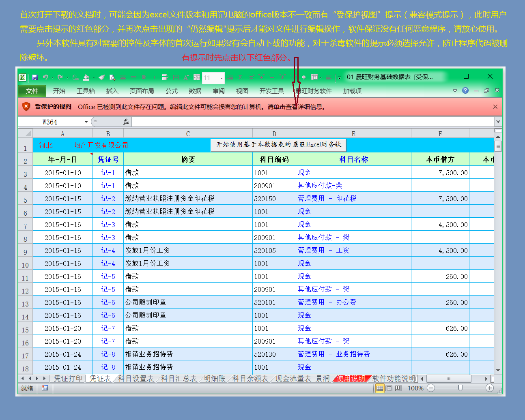Open the font size dropdown showing 11
525x420 pixels.
click(222, 77)
